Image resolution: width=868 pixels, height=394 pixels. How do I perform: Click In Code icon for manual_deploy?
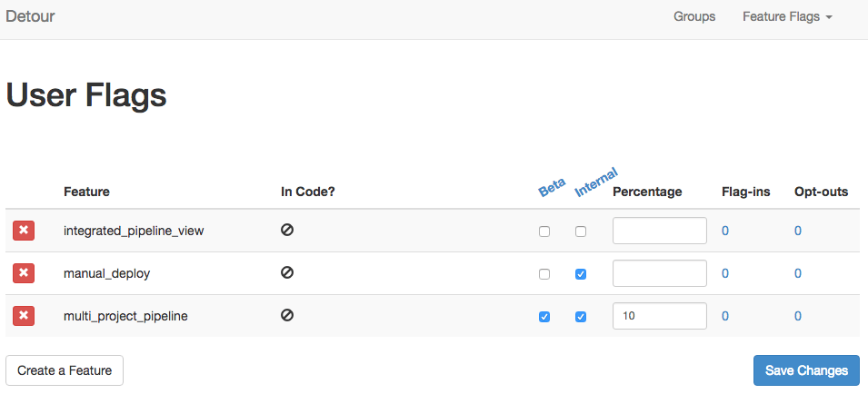pos(287,272)
